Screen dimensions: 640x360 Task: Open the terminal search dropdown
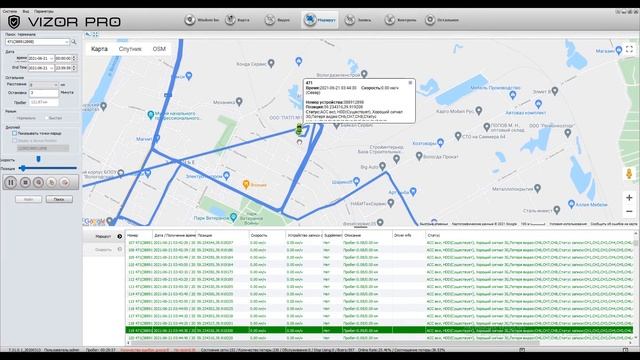tap(67, 42)
